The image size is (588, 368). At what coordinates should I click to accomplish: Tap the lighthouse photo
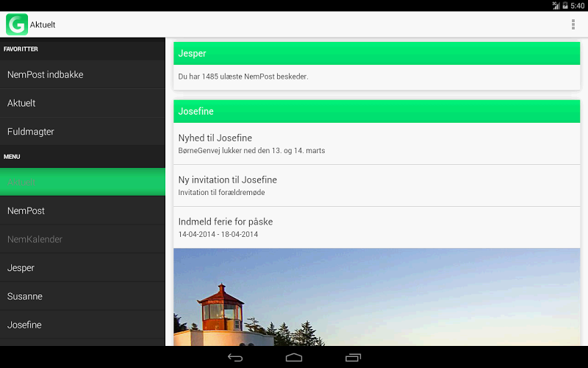(x=376, y=297)
